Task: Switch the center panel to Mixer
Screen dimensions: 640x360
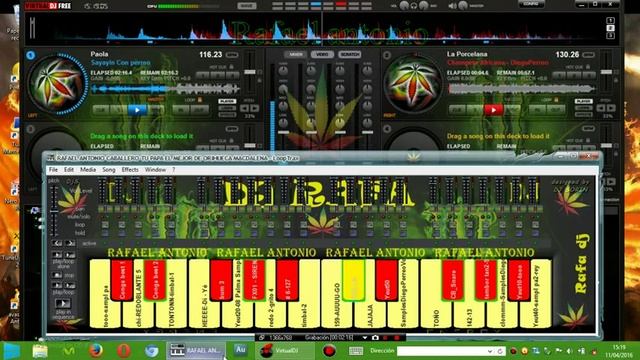Action: tap(296, 54)
